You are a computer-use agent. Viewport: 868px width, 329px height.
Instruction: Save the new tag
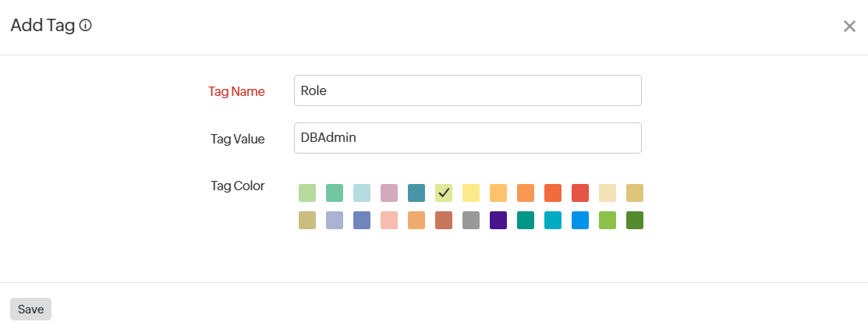pos(30,309)
